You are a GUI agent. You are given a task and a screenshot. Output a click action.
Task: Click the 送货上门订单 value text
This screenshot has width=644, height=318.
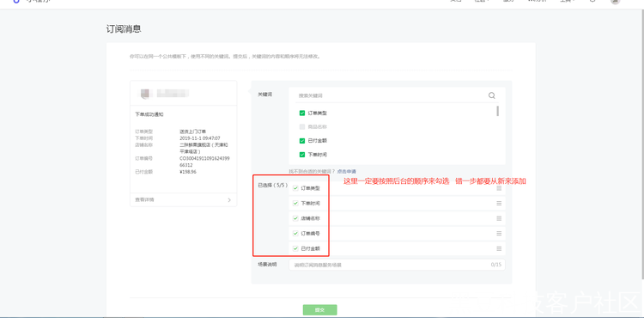(193, 131)
